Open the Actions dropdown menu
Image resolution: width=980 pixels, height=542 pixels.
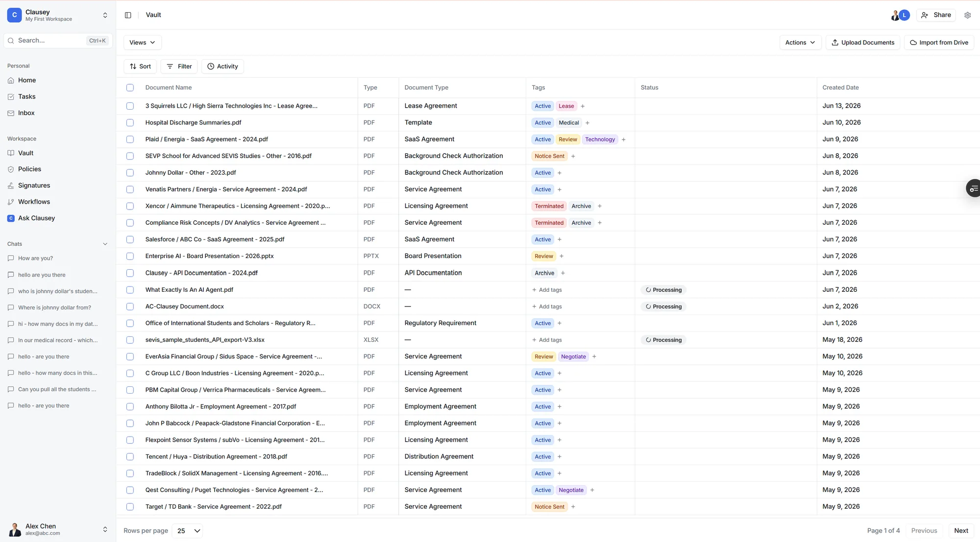point(800,43)
